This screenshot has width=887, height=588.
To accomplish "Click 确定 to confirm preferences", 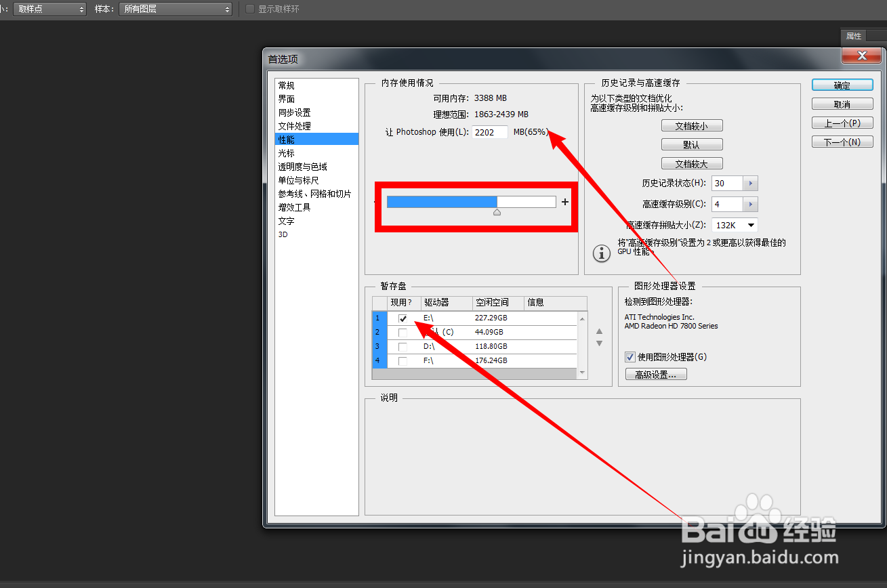I will coord(842,85).
